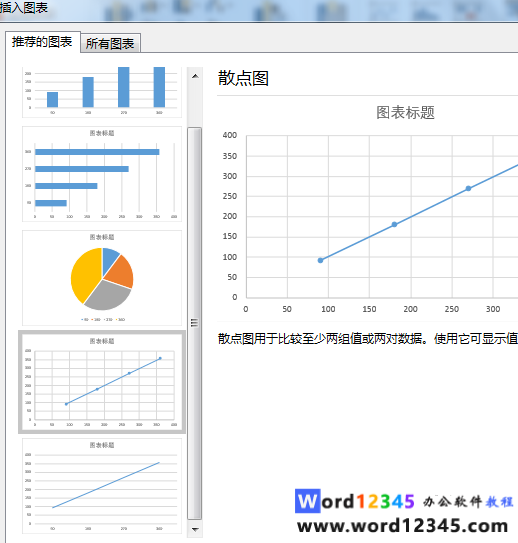Select the clustered column chart thumbnail
Viewport: 518px width, 543px height.
[102, 92]
